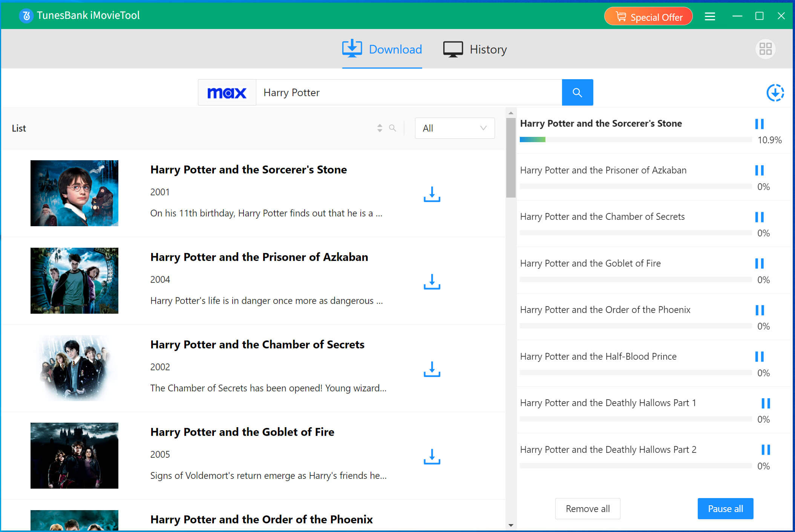
Task: Pause Chamber of Secrets download in queue
Action: [x=759, y=217]
